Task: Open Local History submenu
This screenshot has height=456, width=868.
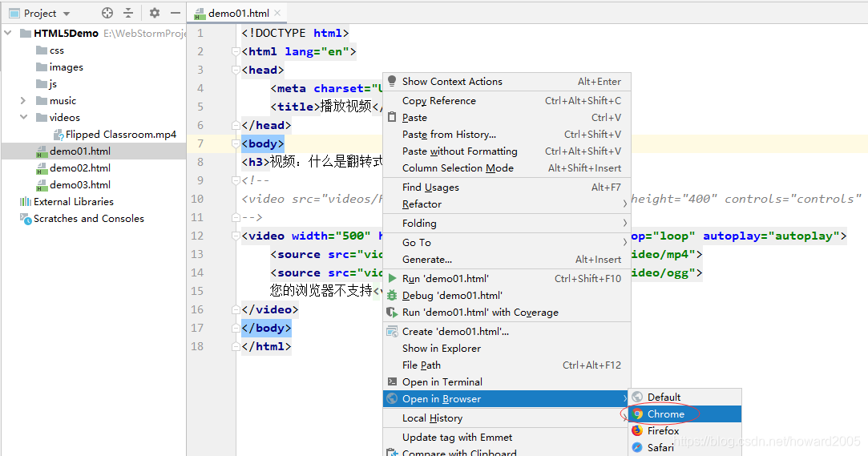Action: [507, 418]
